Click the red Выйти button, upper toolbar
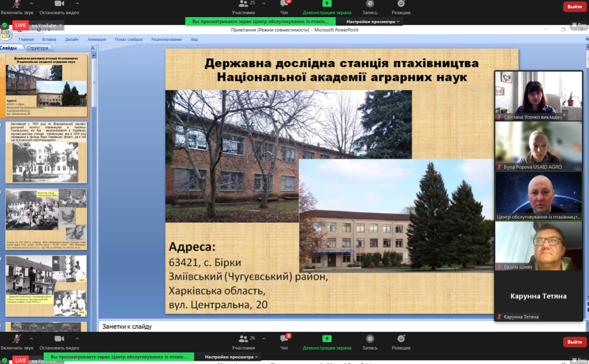This screenshot has width=589, height=364. coord(575,7)
